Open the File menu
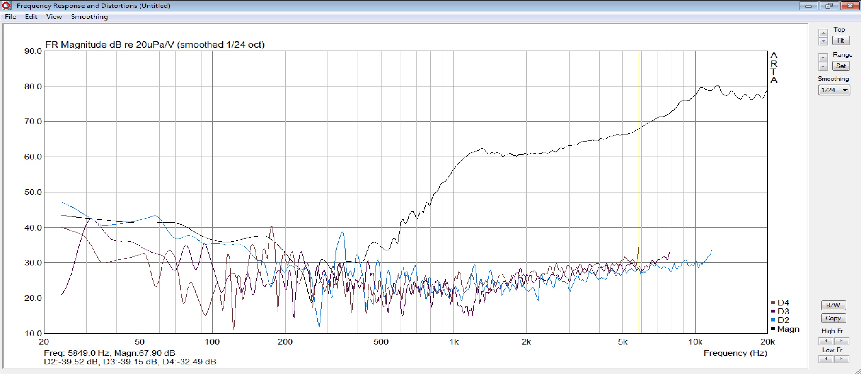Viewport: 868px width, 374px height. (x=11, y=17)
